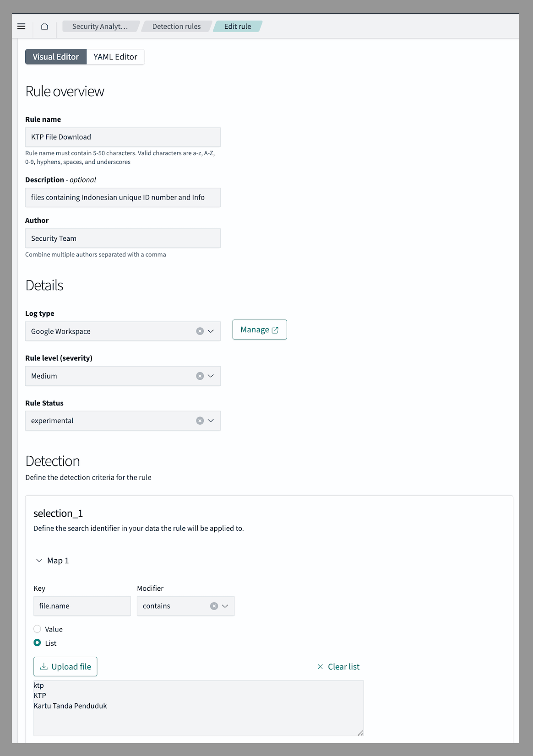Select the Value radio option
The height and width of the screenshot is (756, 533).
(x=38, y=629)
